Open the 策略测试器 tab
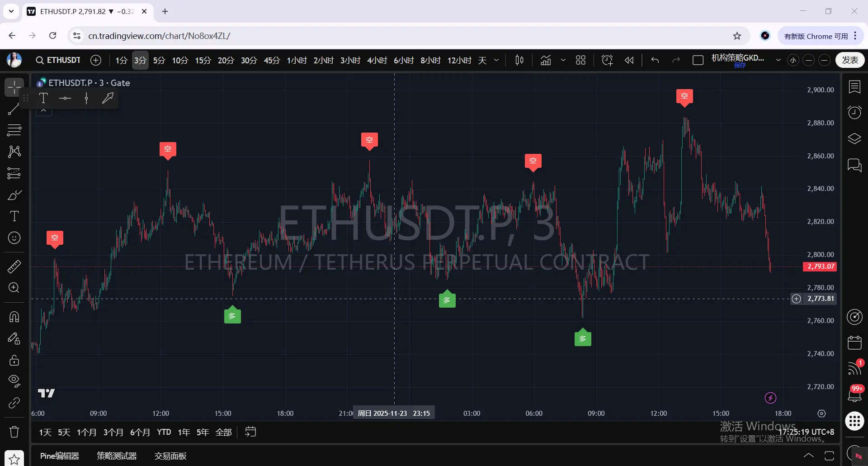Image resolution: width=868 pixels, height=466 pixels. point(117,456)
